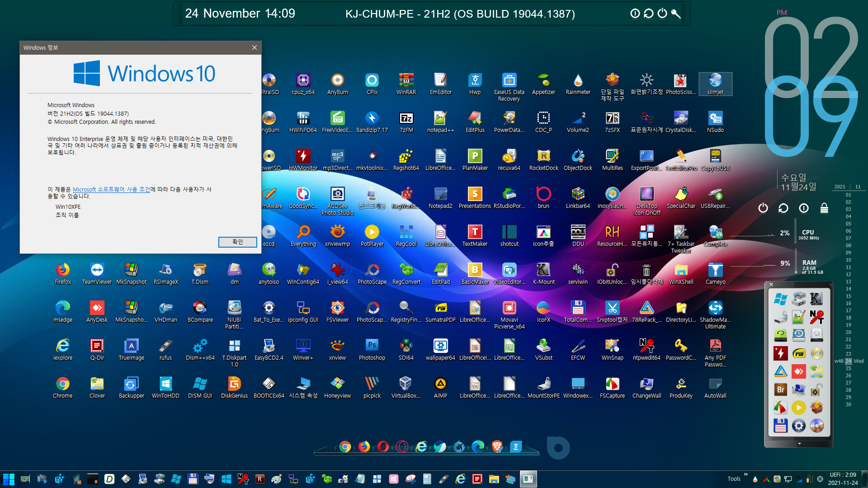The width and height of the screenshot is (868, 488).
Task: Open TotalCom... desktop icon
Action: 578,312
